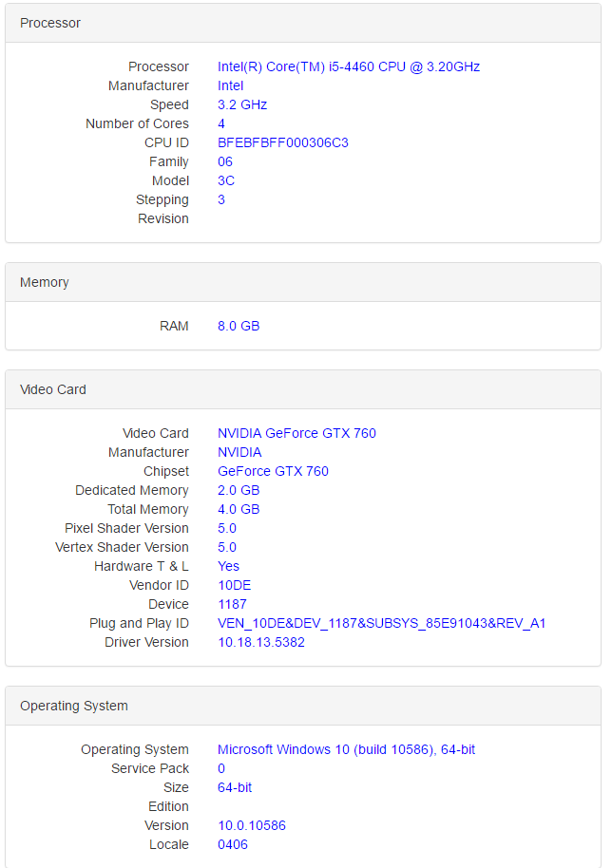
Task: Click the 8.0 GB RAM value
Action: click(x=239, y=326)
